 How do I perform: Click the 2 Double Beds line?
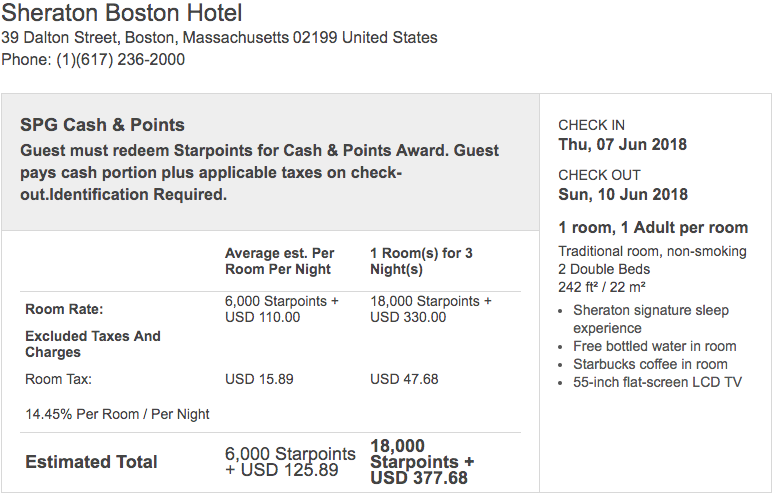coord(604,269)
